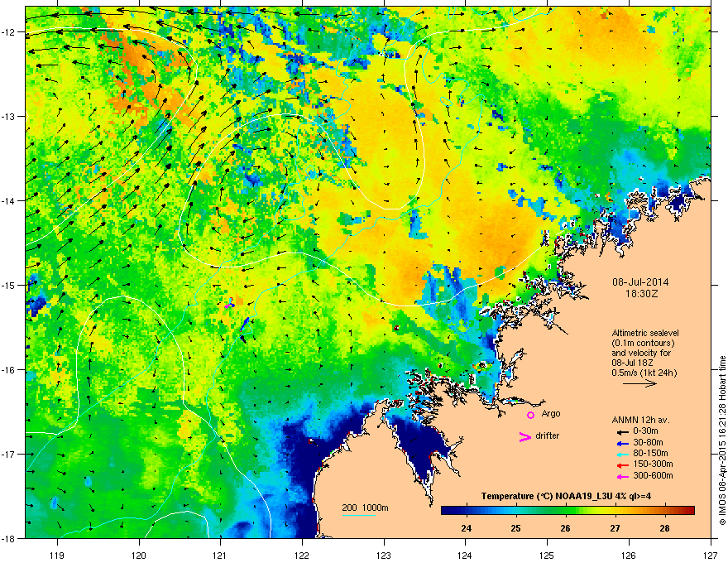Click the latitude axis label -18

[9, 538]
